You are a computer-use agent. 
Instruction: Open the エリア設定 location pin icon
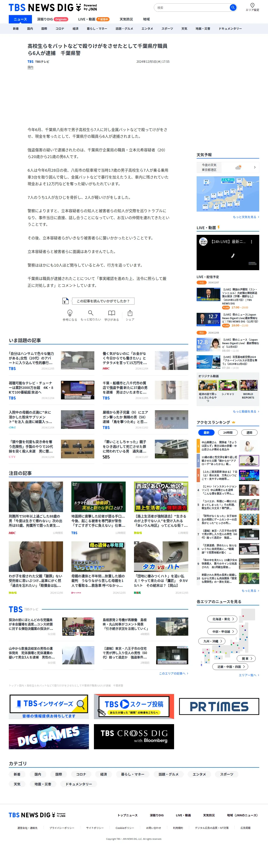click(x=252, y=5)
